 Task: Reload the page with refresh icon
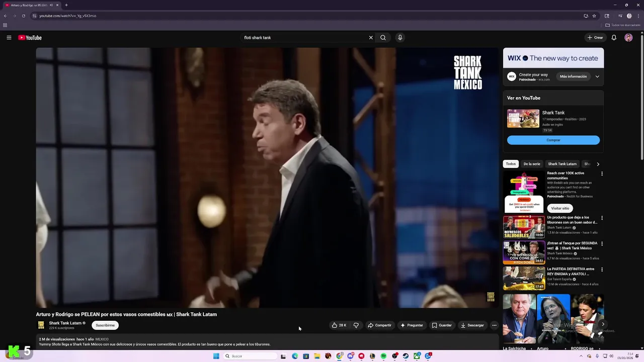pos(23,16)
